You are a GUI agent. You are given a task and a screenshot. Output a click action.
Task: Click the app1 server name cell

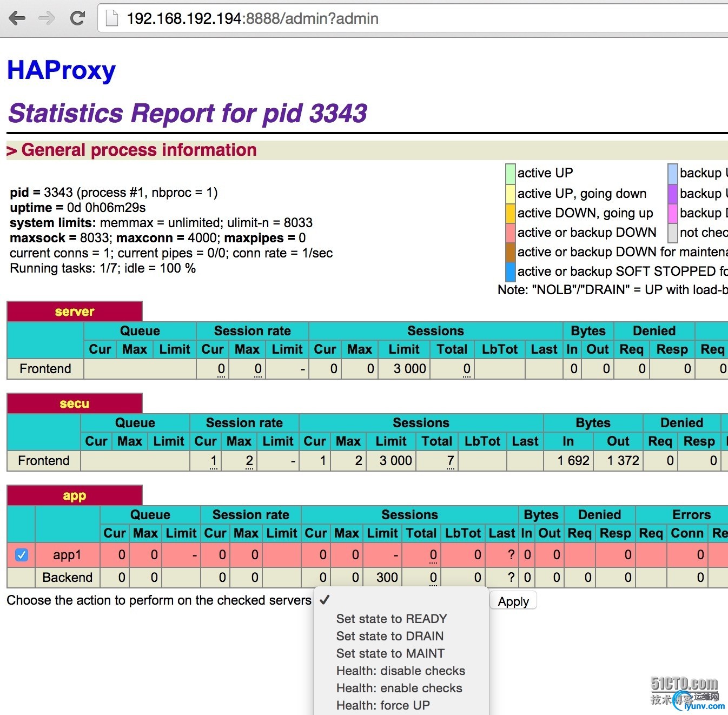coord(67,555)
